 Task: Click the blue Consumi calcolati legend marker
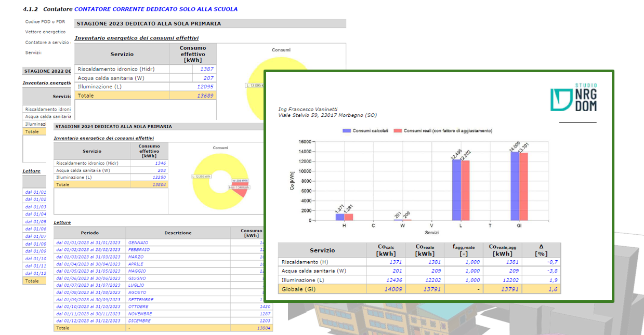coord(346,131)
